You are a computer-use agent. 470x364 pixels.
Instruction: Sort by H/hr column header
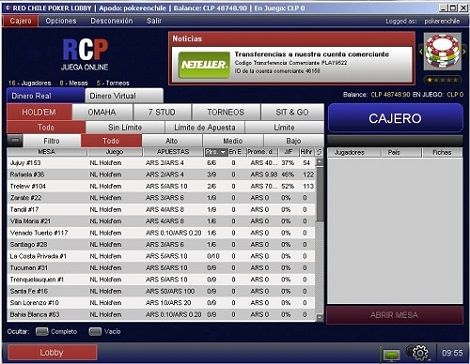[x=307, y=152]
